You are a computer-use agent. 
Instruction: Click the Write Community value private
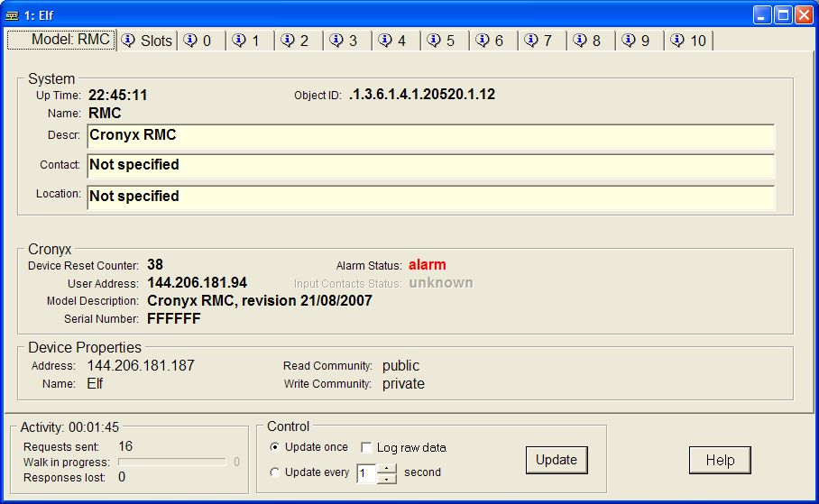pyautogui.click(x=403, y=384)
